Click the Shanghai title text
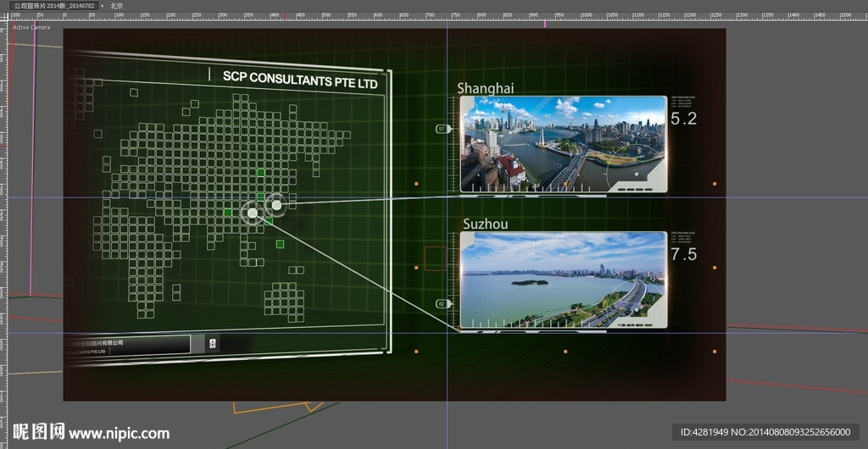 pos(485,88)
